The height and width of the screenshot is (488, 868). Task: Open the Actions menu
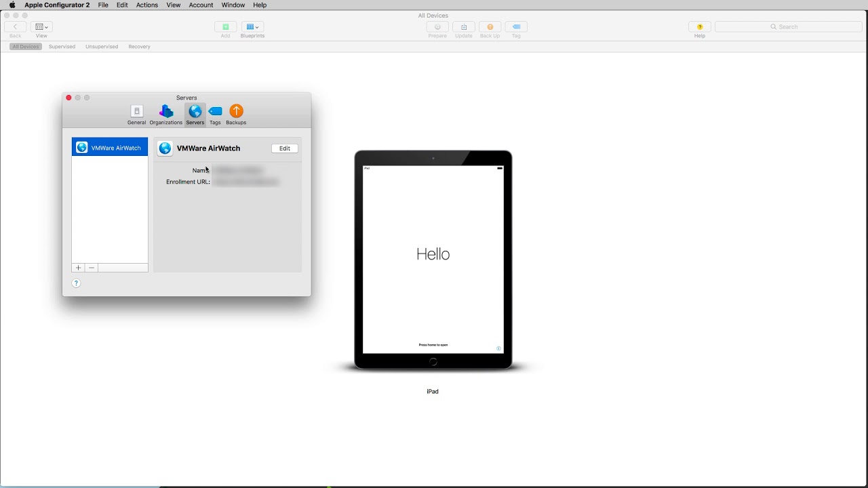click(146, 5)
